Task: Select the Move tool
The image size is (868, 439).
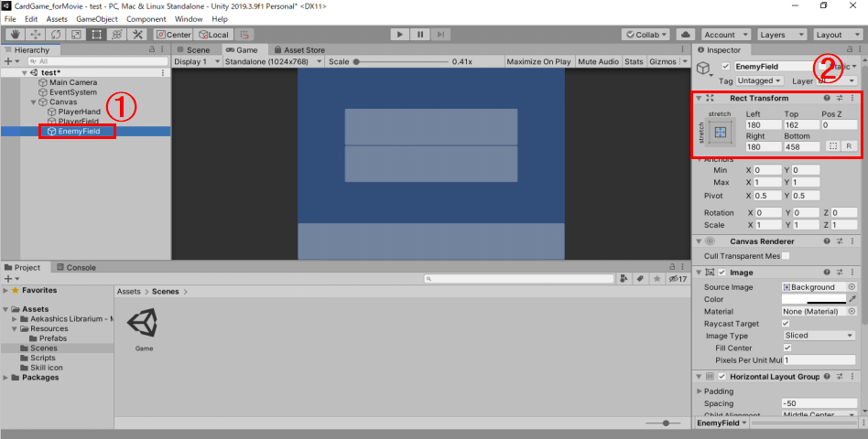Action: point(36,34)
